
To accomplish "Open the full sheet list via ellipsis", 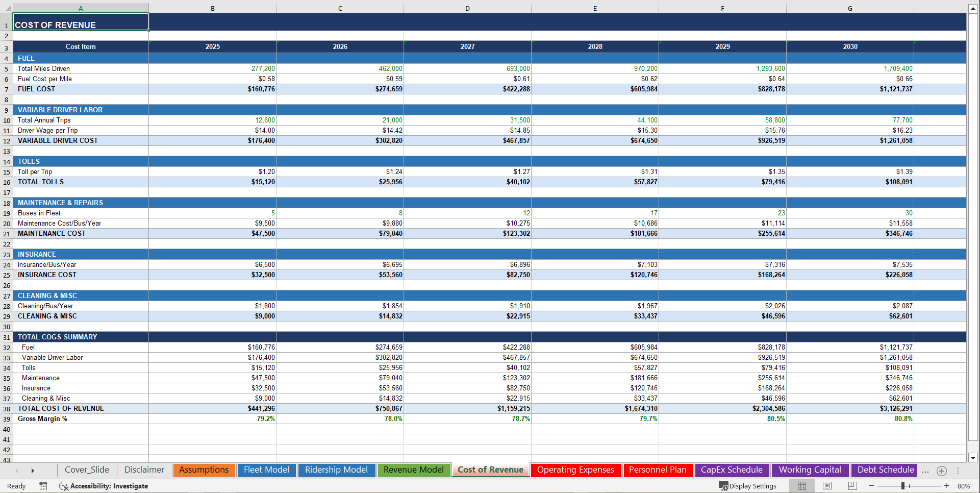I will [x=925, y=471].
